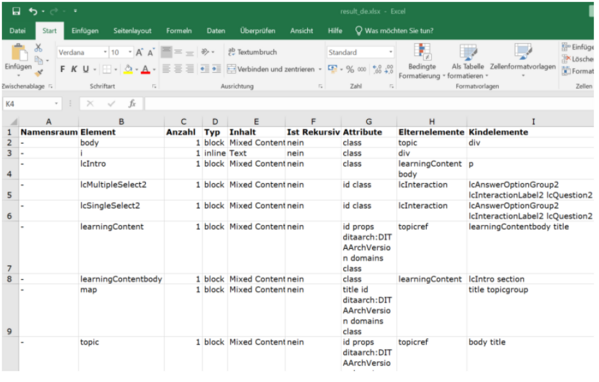Click the Undo arrow icon
599x382 pixels.
(33, 11)
